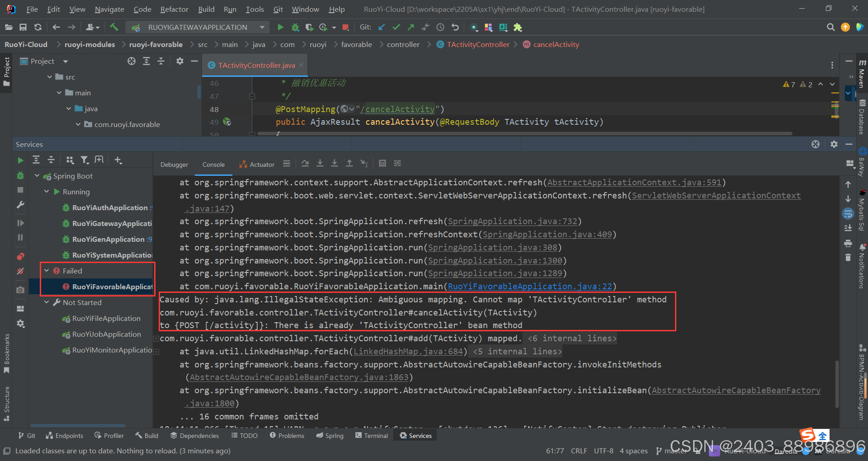Show Git history with the clock icon
Viewport: 868px width, 461px height.
[x=440, y=27]
